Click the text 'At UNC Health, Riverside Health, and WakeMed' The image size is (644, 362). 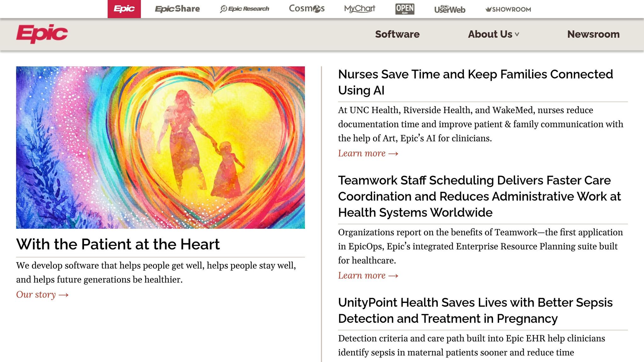pyautogui.click(x=436, y=110)
